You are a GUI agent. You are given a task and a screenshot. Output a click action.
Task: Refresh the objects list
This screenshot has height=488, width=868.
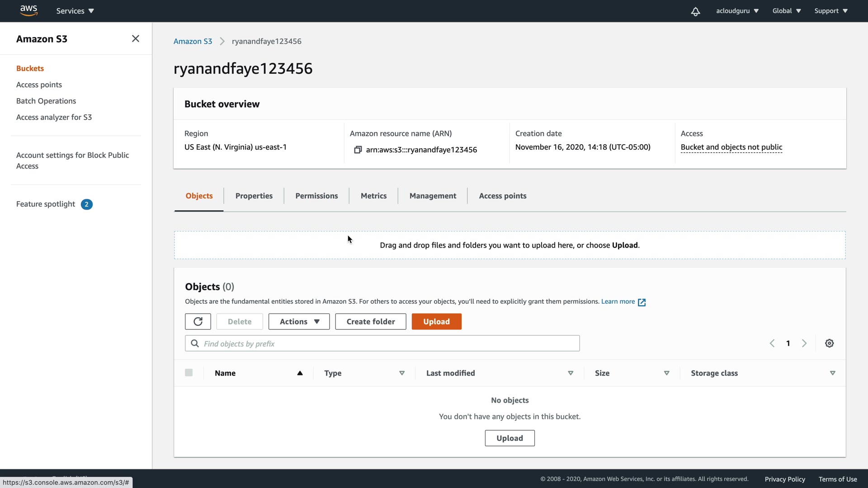198,322
